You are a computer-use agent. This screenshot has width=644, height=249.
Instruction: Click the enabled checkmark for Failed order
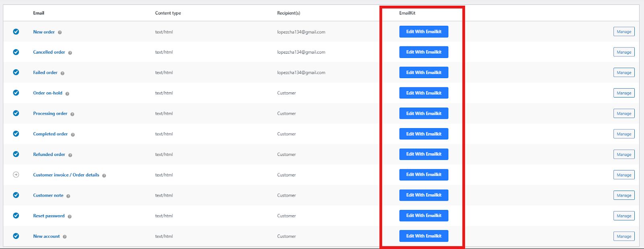(16, 72)
